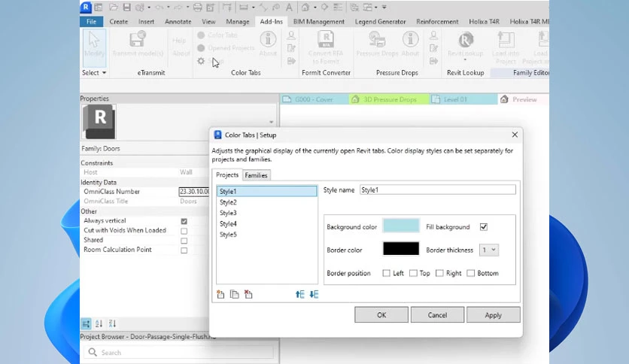Open the Switch Windows dropdown arrow
This screenshot has width=629, height=364.
coord(376,8)
